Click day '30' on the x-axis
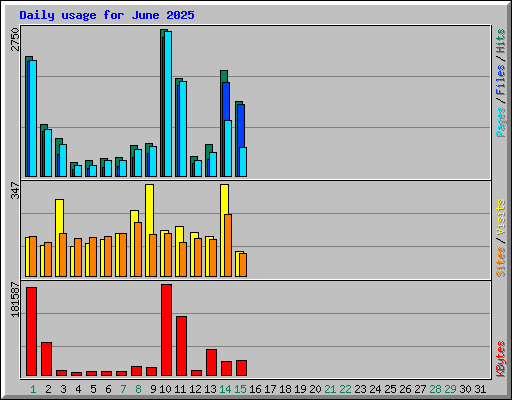The width and height of the screenshot is (512, 400). pyautogui.click(x=465, y=389)
